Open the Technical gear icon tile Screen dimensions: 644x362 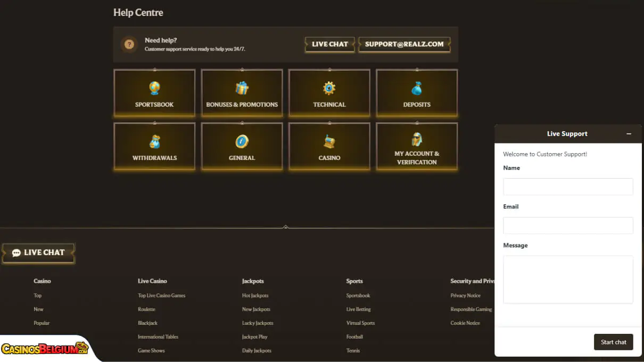[x=329, y=88]
